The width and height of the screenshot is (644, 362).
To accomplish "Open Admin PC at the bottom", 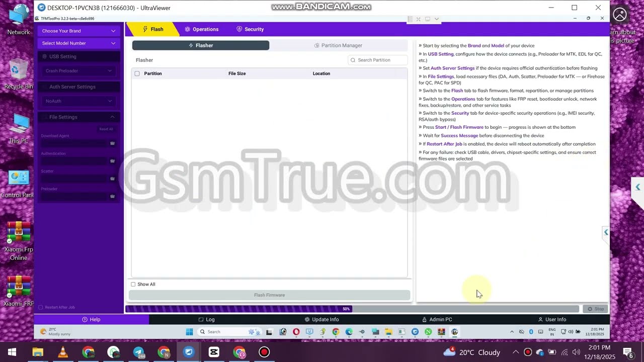I will [437, 319].
